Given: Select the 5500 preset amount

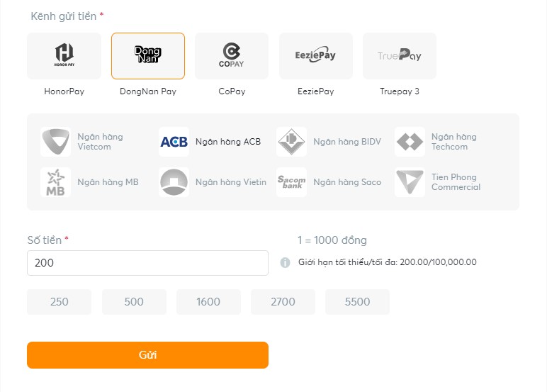Looking at the screenshot, I should 357,302.
